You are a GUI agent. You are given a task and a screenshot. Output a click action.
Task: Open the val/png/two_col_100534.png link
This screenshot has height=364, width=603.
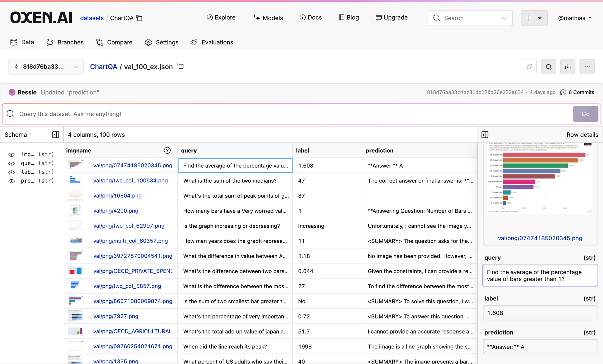click(130, 181)
